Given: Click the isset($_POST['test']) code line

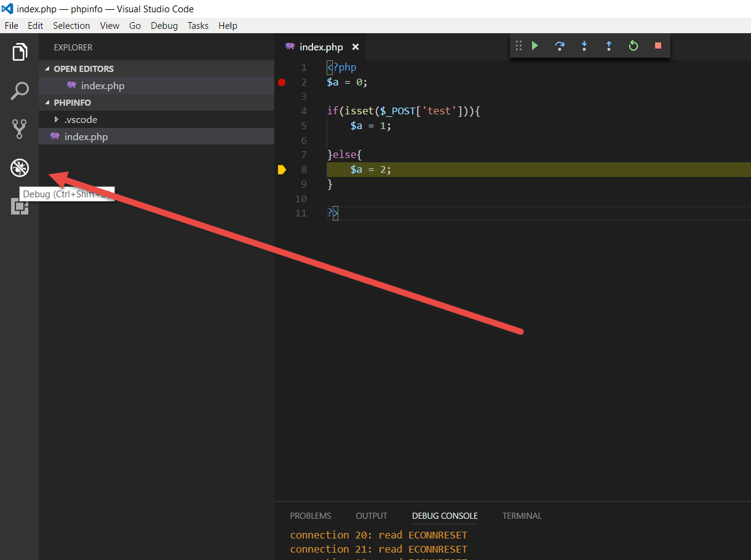Looking at the screenshot, I should [x=403, y=111].
